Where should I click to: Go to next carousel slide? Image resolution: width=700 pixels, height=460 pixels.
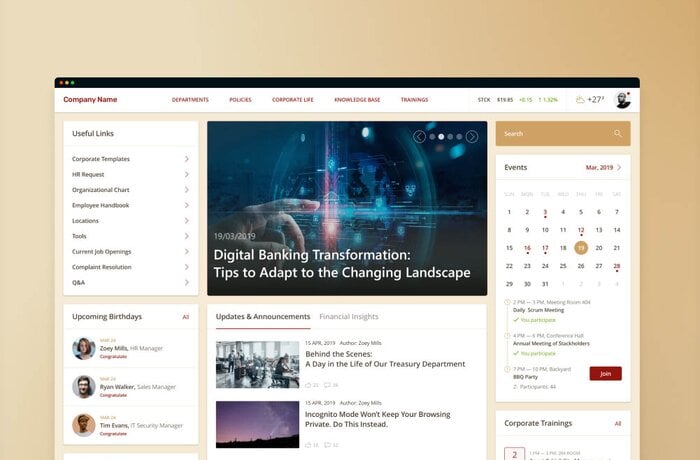click(472, 137)
